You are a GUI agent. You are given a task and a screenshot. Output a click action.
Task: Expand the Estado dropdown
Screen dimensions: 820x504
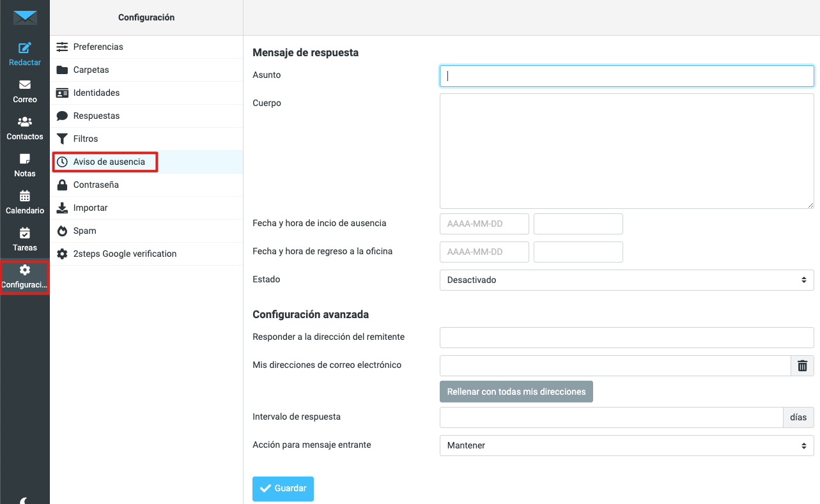point(626,280)
